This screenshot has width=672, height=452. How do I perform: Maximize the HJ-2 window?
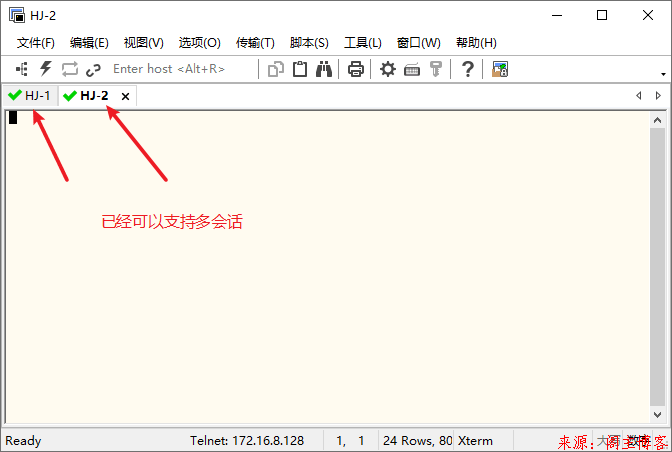click(x=602, y=15)
